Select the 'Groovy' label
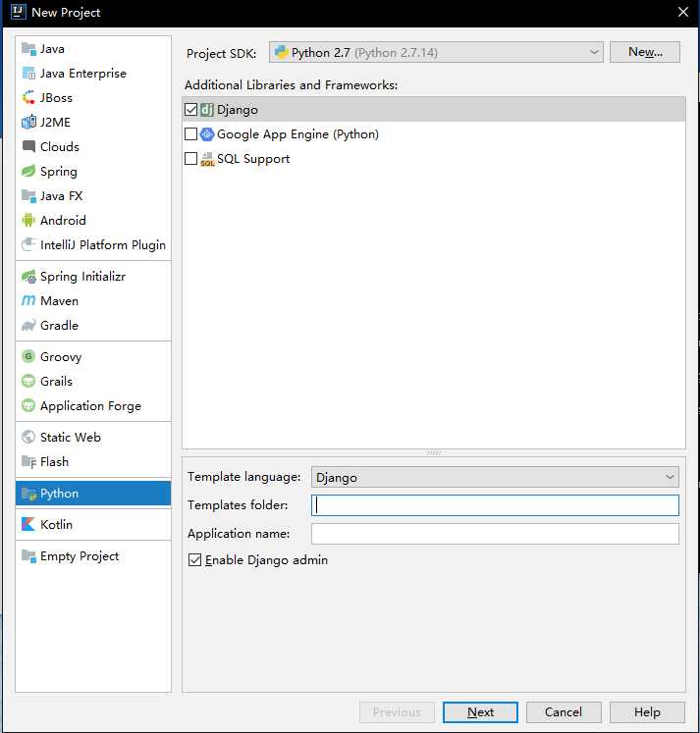The height and width of the screenshot is (733, 700). coord(61,357)
